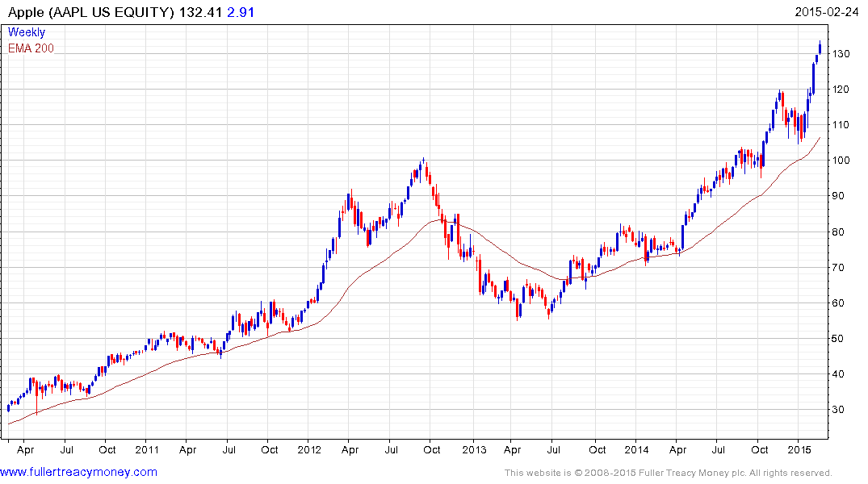Click the Oct label just before 2012

269,449
